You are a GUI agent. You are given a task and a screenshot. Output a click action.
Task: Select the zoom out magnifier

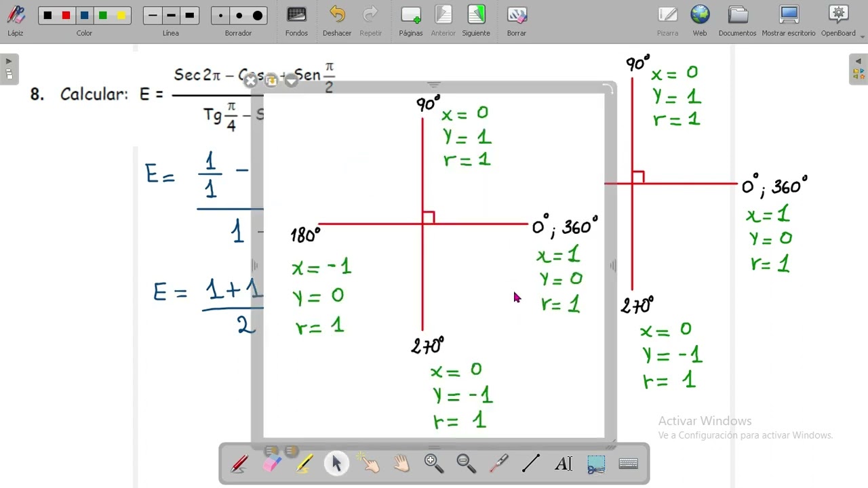click(466, 464)
